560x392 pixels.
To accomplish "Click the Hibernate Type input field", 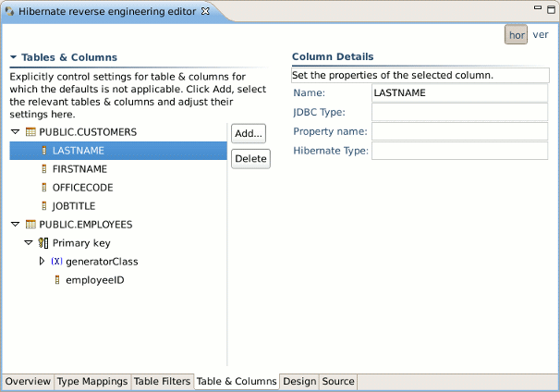I will (459, 151).
